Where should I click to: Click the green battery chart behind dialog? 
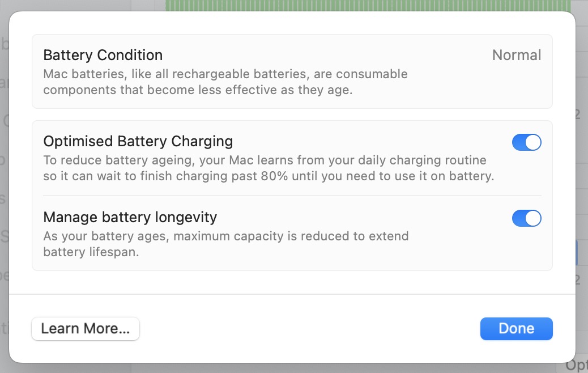[368, 5]
